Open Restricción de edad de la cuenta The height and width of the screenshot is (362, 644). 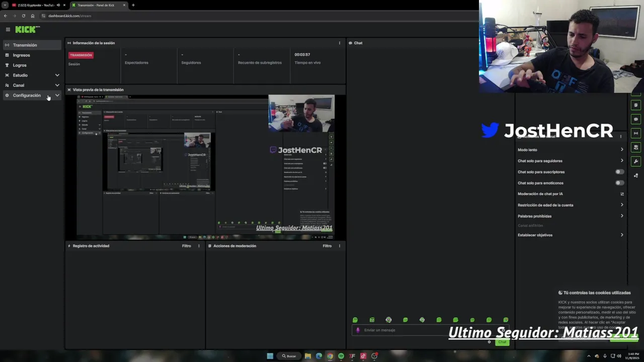click(571, 205)
